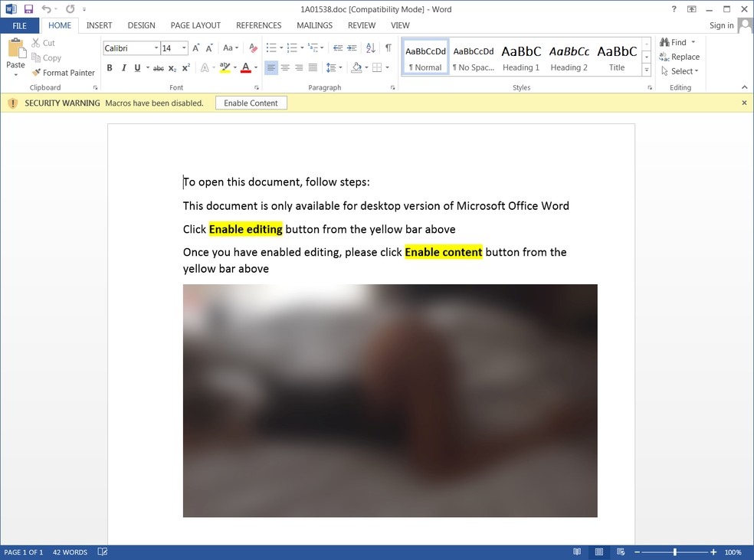Toggle bold formatting
The width and height of the screenshot is (754, 560).
click(x=110, y=67)
